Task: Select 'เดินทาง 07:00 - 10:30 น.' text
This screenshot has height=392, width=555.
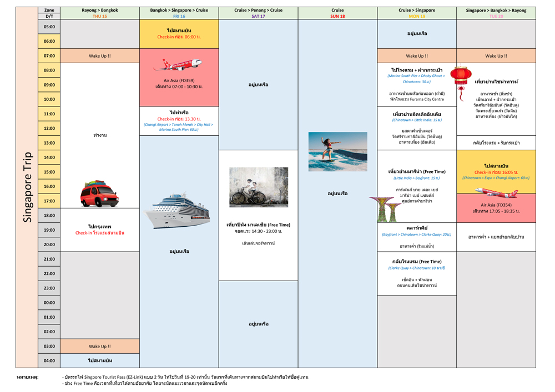Action: click(x=179, y=86)
